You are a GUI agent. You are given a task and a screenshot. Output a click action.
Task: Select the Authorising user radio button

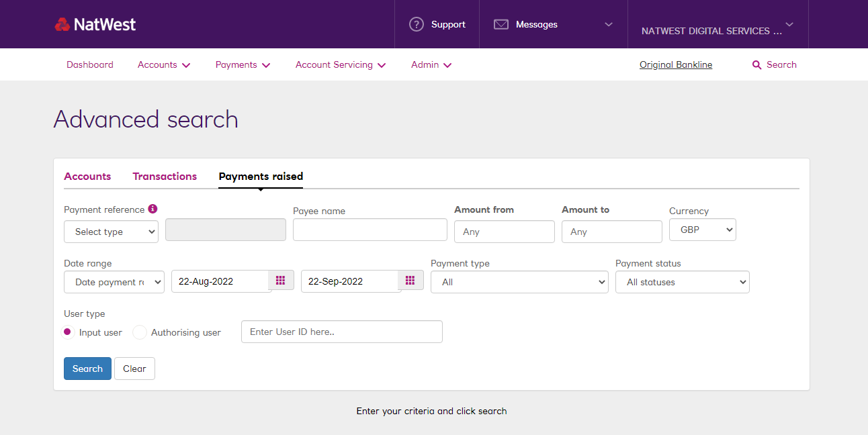(x=140, y=332)
